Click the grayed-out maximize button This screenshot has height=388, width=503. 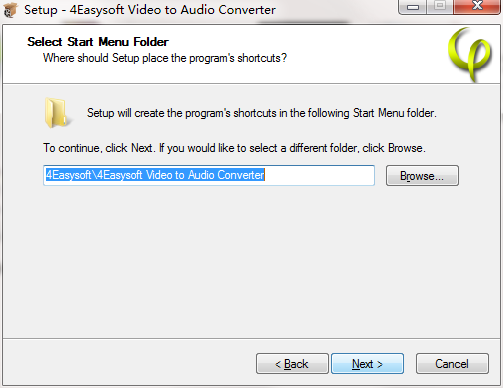[x=440, y=7]
